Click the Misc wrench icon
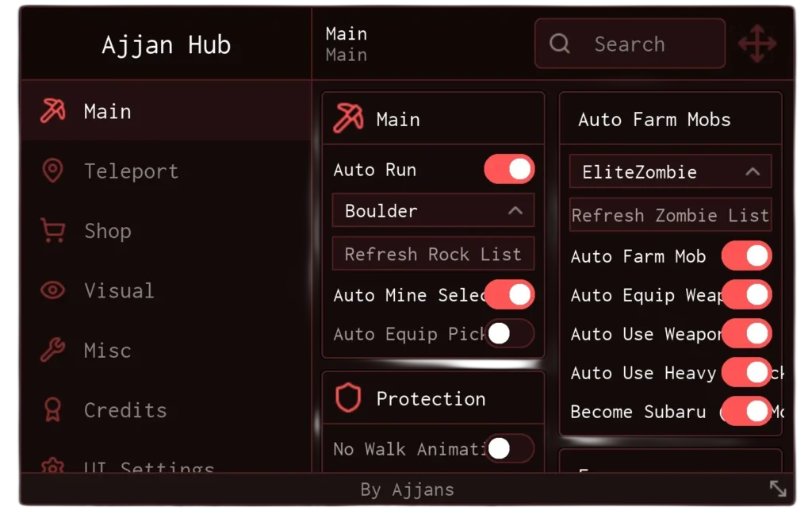 pos(52,350)
